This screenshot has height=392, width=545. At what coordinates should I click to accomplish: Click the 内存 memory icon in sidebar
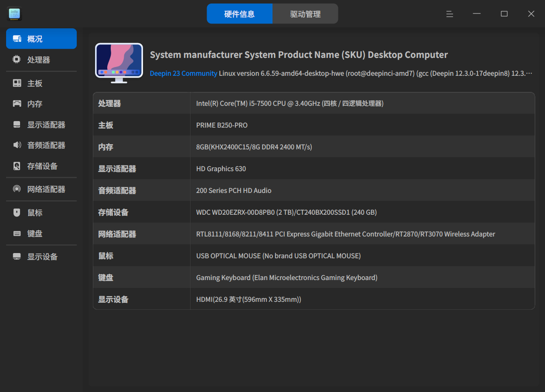[17, 104]
